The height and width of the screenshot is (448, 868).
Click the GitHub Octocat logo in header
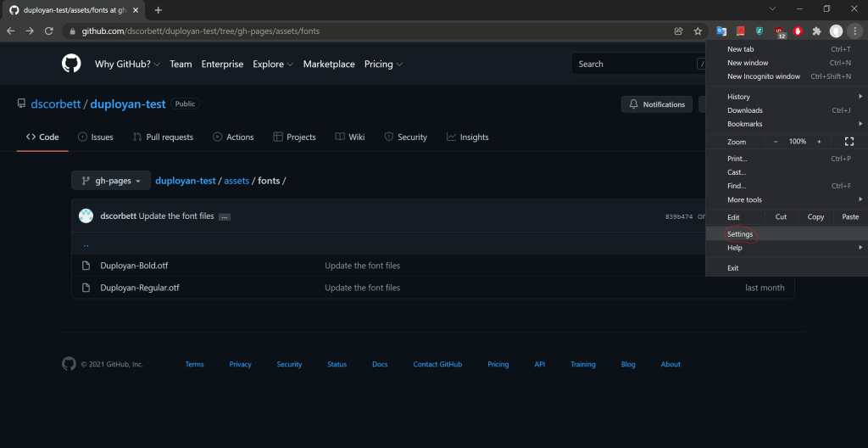coord(70,64)
